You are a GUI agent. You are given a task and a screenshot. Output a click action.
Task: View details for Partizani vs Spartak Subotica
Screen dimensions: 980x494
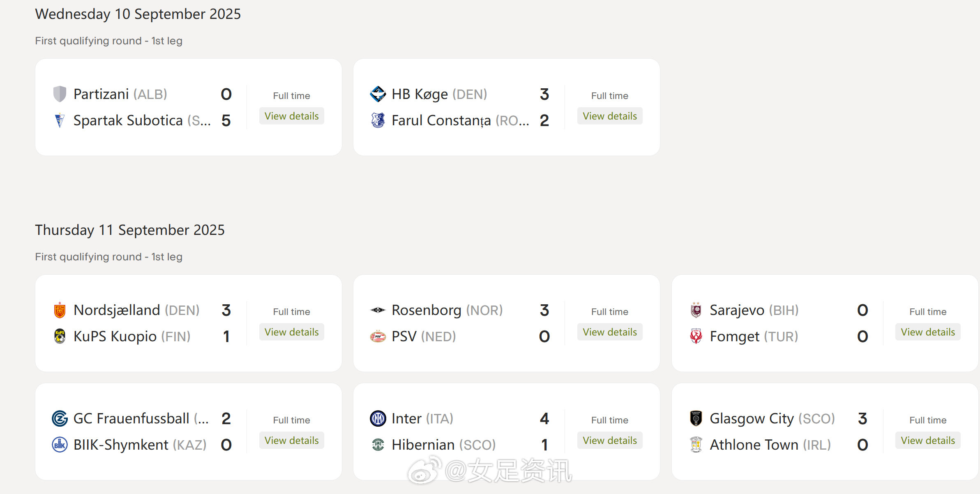tap(291, 116)
